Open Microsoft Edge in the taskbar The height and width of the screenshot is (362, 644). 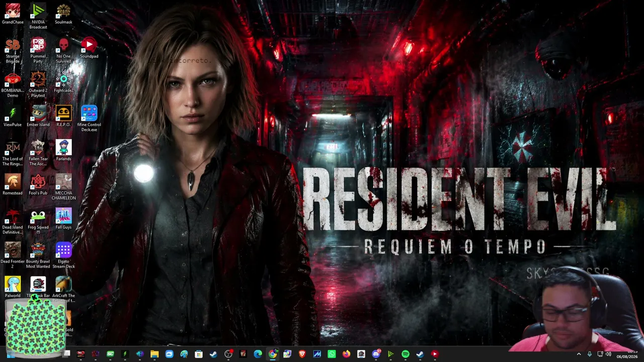point(258,354)
